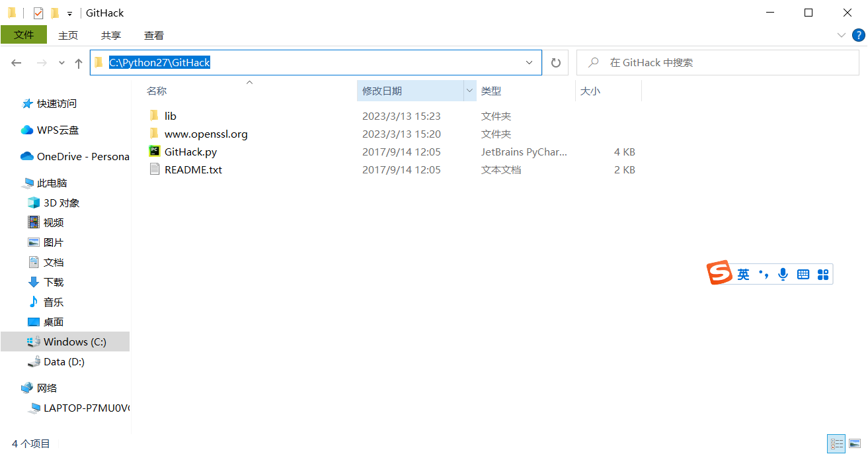Expand address bar history dropdown

(x=529, y=63)
